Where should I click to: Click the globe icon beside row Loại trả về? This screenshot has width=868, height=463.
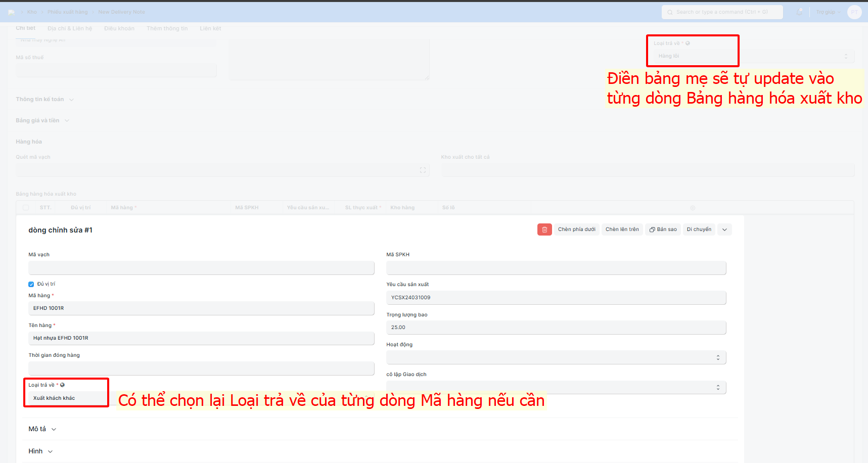pos(63,385)
